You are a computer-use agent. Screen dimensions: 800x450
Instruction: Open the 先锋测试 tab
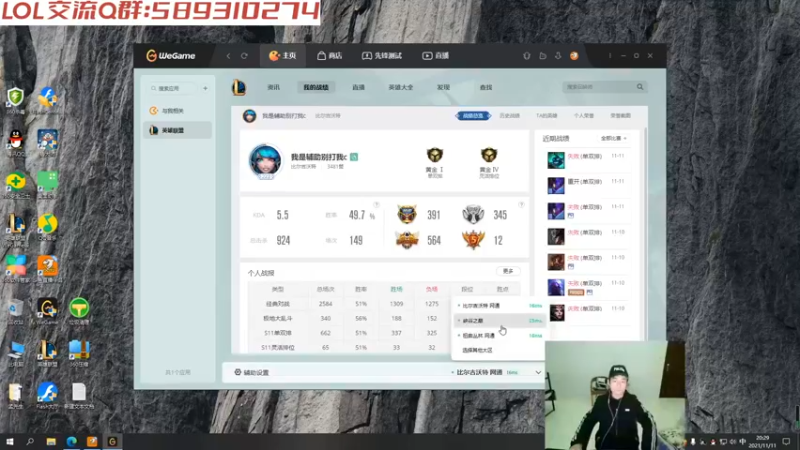tap(382, 56)
